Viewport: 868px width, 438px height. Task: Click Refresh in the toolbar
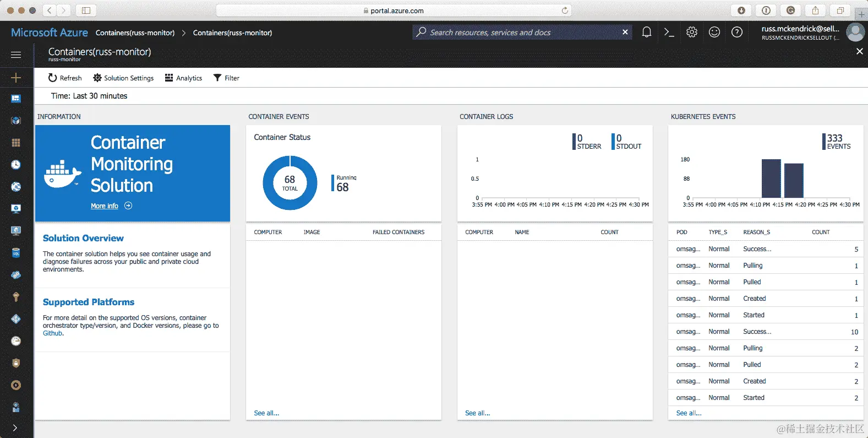click(x=65, y=78)
